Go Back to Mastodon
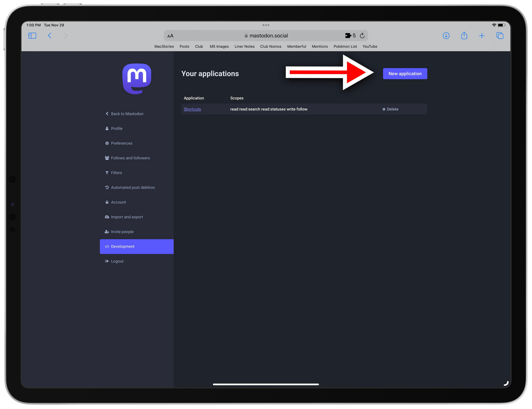 tap(137, 114)
